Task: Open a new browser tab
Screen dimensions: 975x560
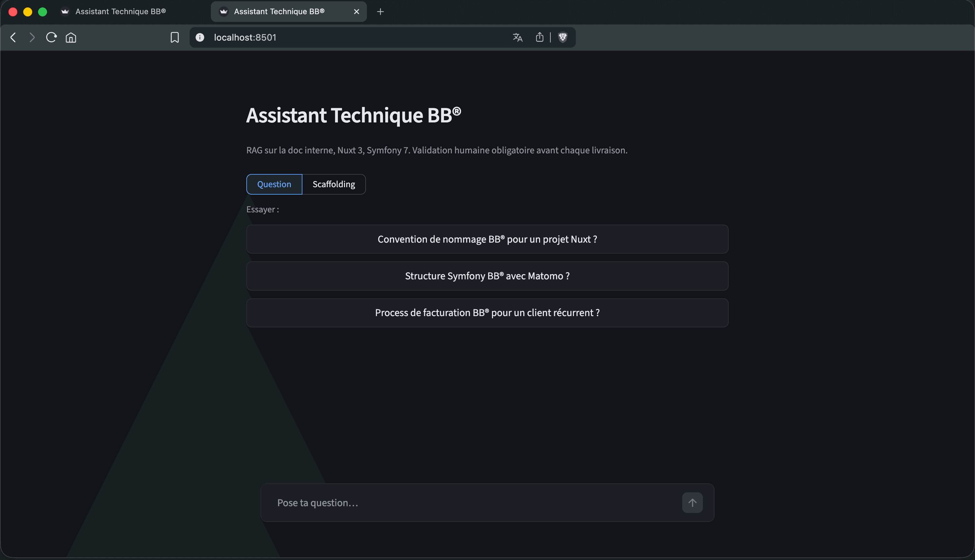Action: (x=380, y=12)
